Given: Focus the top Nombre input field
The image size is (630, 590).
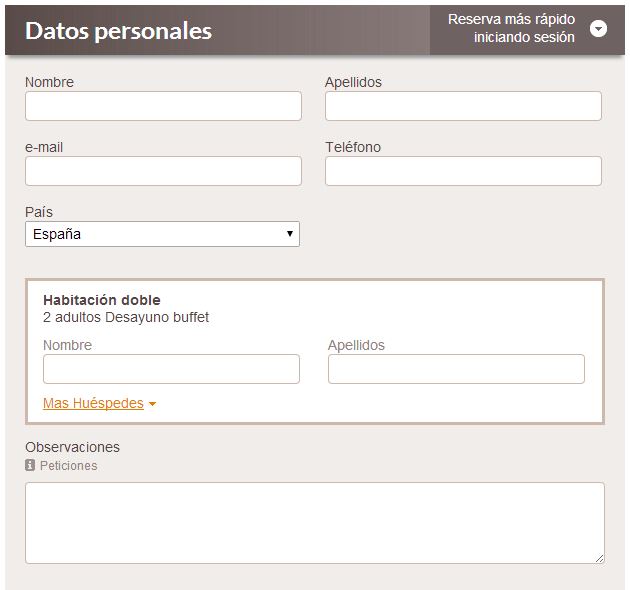Looking at the screenshot, I should tap(163, 106).
